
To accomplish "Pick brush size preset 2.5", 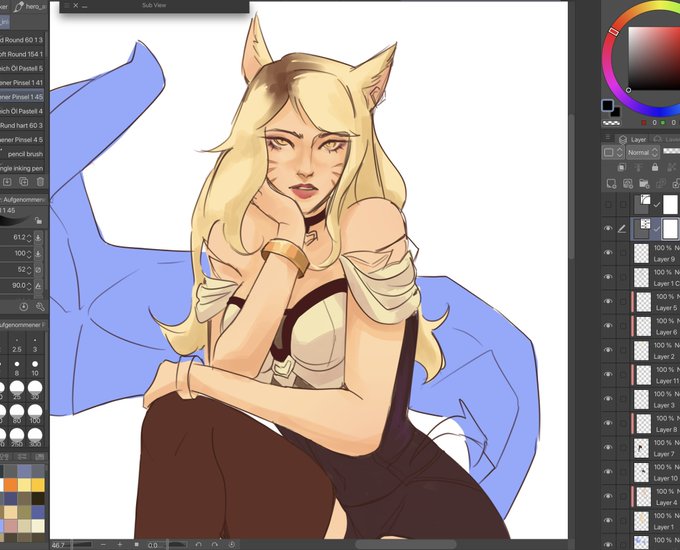I will point(17,345).
